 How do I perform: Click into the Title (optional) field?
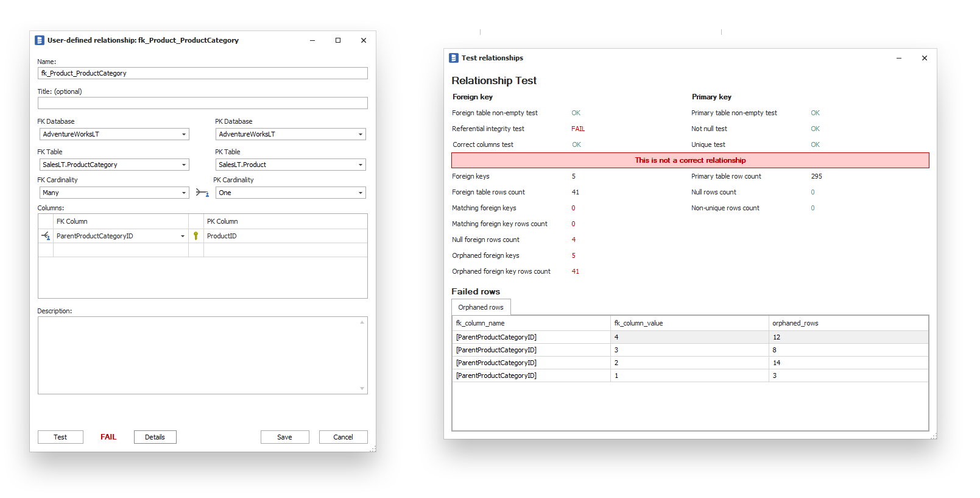[x=202, y=103]
